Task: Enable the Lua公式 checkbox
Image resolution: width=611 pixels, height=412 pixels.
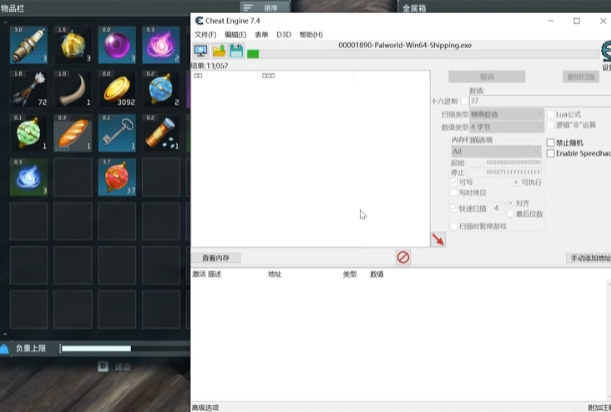Action: pos(551,114)
